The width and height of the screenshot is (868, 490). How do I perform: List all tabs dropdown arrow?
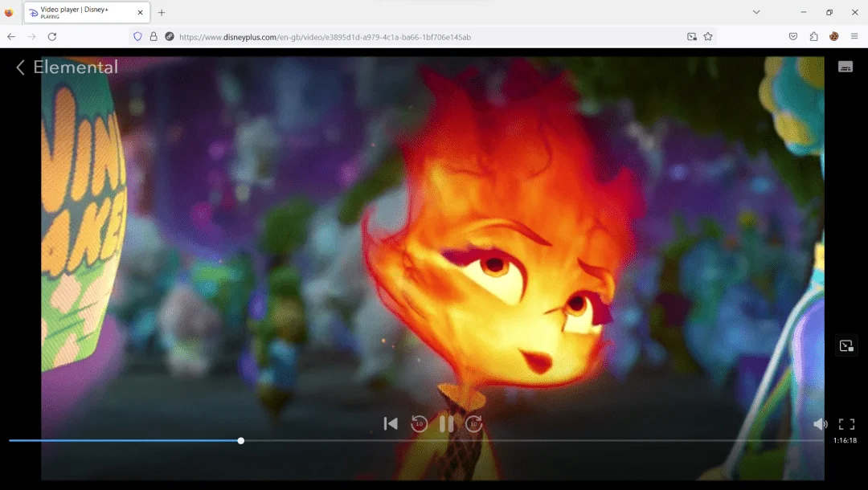point(756,12)
